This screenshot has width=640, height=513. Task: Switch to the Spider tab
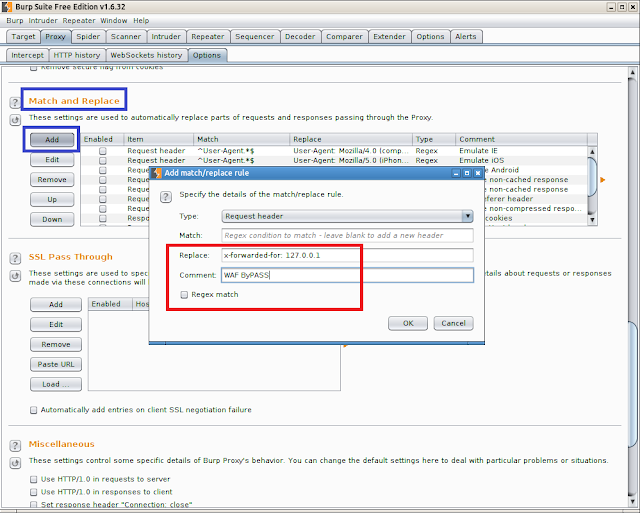pos(88,37)
